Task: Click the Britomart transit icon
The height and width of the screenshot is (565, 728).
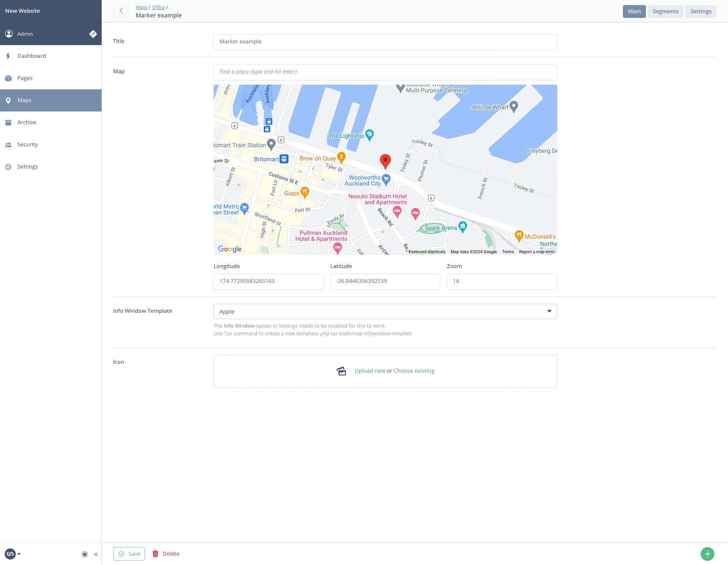Action: point(284,159)
